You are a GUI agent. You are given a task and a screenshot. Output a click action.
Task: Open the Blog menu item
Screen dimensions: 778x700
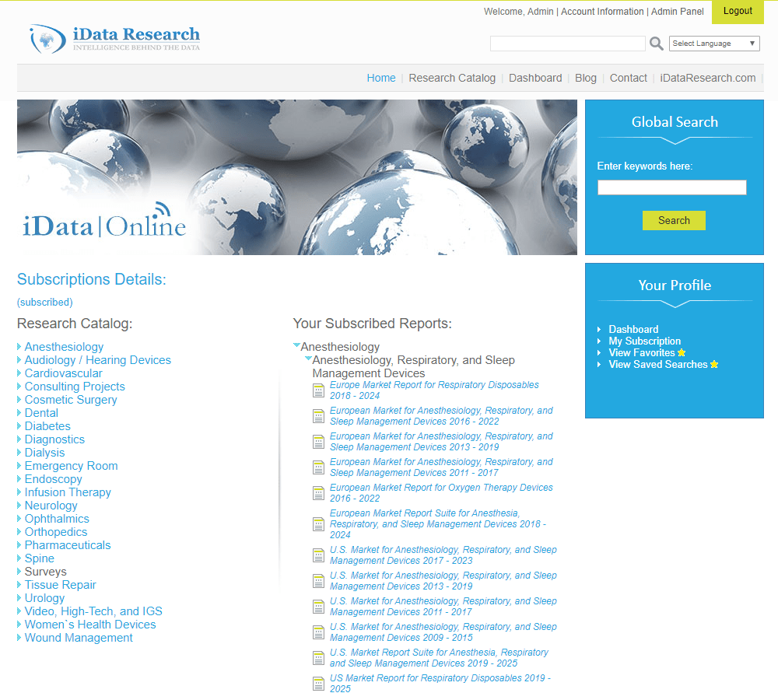tap(586, 78)
